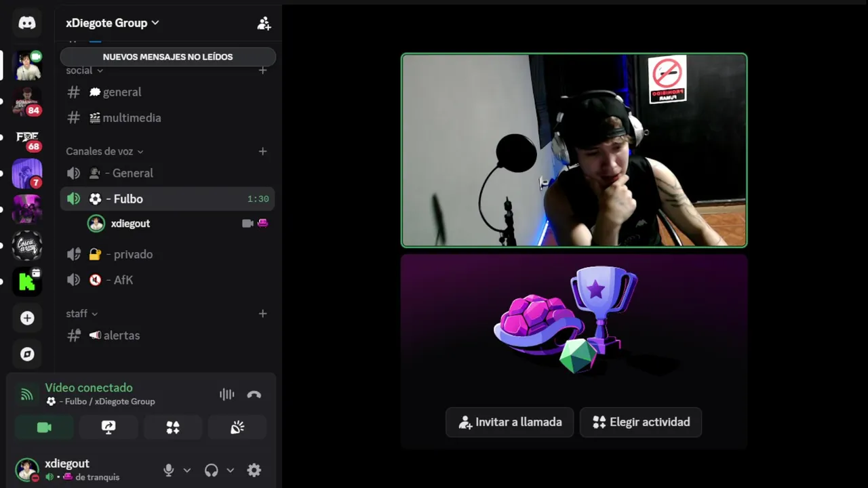
Task: Click the Vídeo conectado status text
Action: [x=89, y=388]
